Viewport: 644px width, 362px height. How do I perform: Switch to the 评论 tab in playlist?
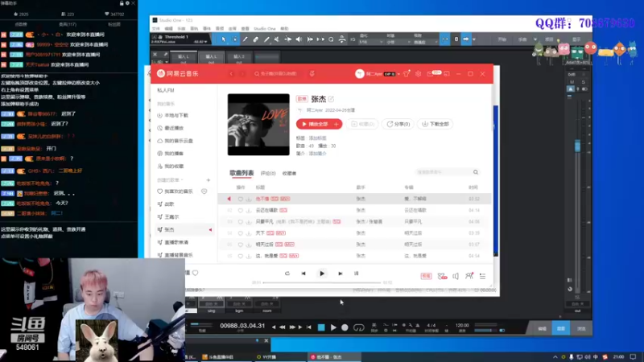pos(268,173)
